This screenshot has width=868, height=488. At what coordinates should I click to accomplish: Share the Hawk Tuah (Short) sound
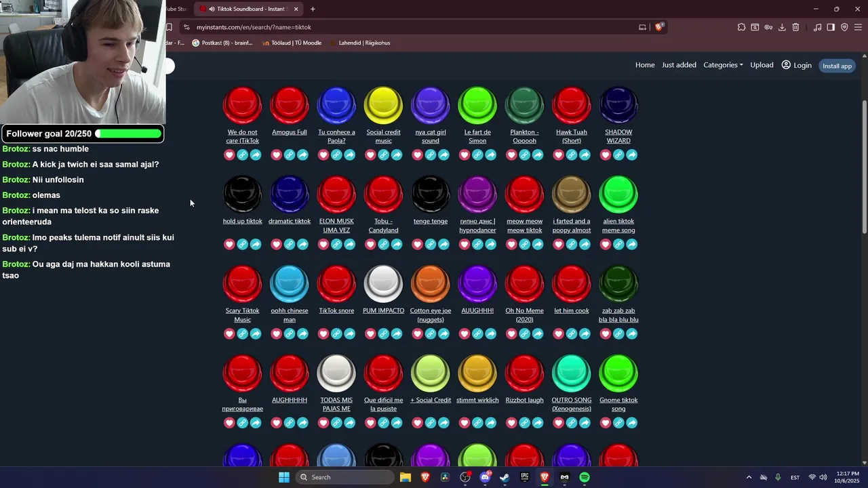click(585, 155)
